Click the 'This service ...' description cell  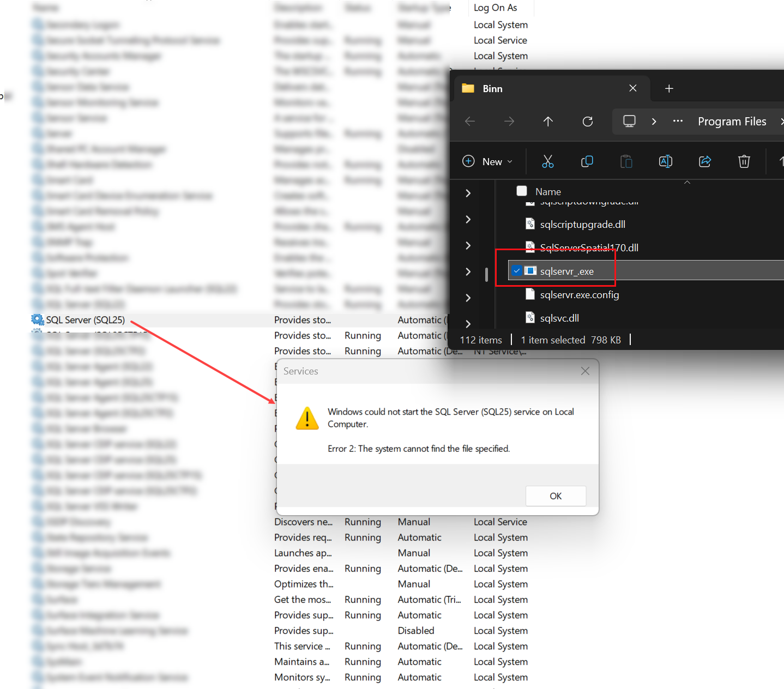302,646
